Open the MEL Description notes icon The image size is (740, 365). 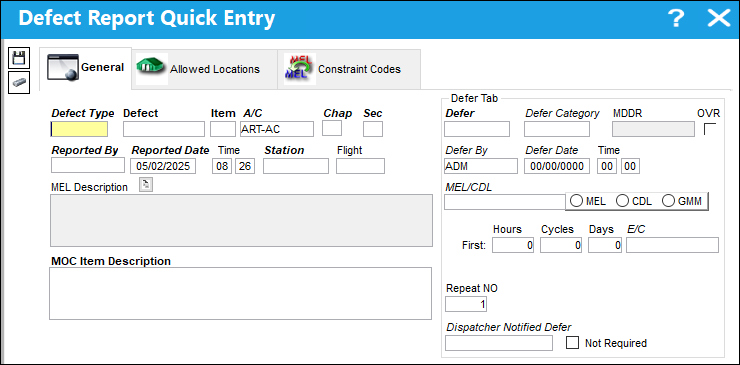(x=146, y=185)
